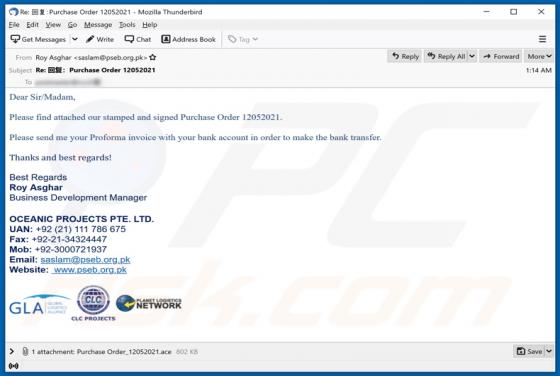Open Thunderbird hamburger app menu

[542, 39]
